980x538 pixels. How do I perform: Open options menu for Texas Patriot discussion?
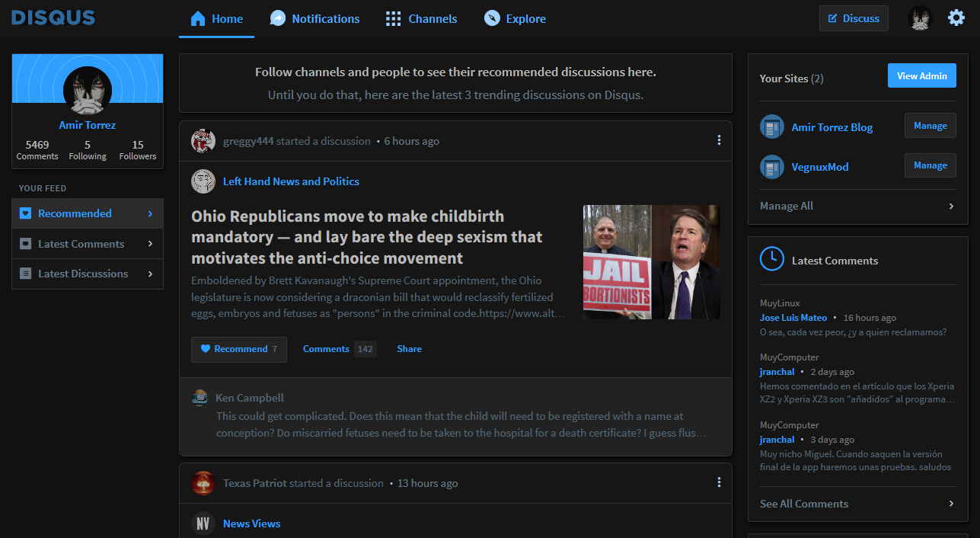point(719,482)
